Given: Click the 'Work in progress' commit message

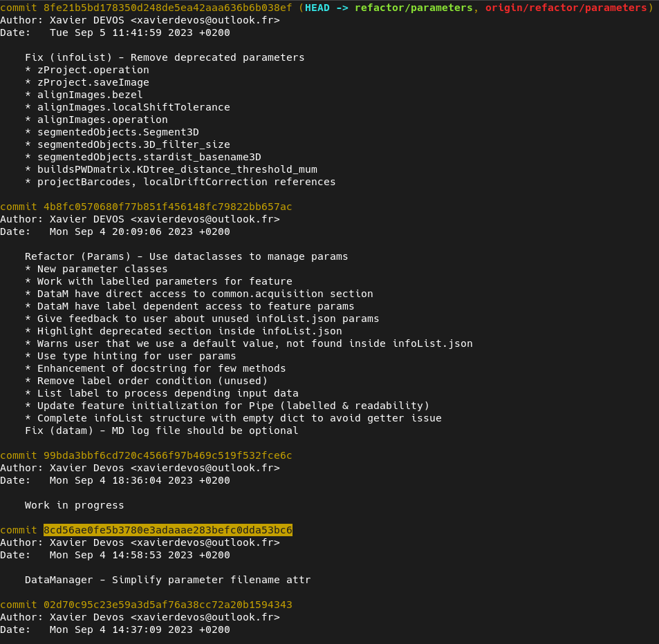Looking at the screenshot, I should coord(75,505).
